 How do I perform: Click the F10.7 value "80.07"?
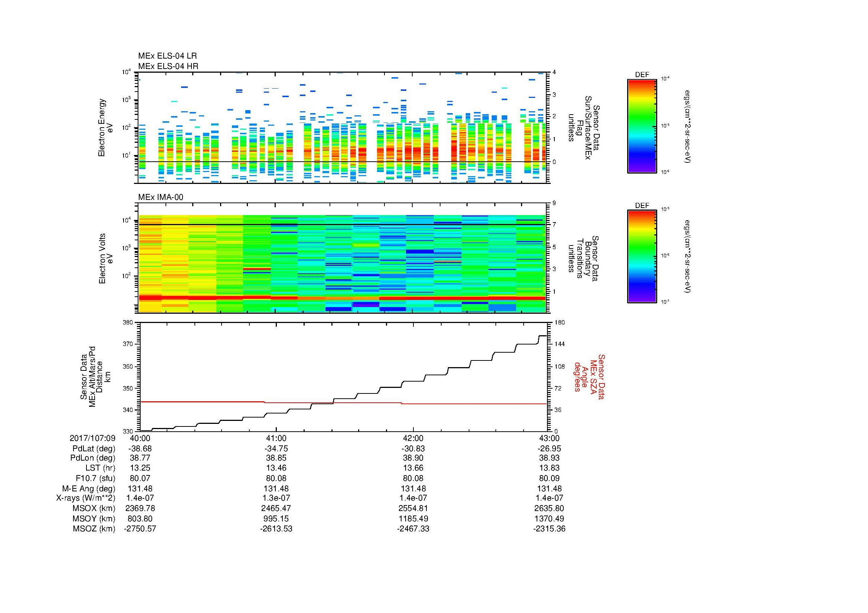140,478
